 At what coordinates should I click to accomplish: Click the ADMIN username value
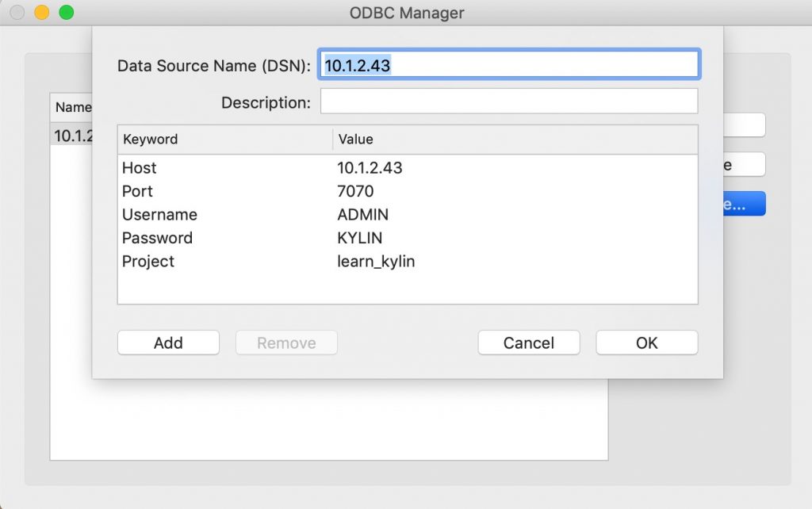(362, 215)
